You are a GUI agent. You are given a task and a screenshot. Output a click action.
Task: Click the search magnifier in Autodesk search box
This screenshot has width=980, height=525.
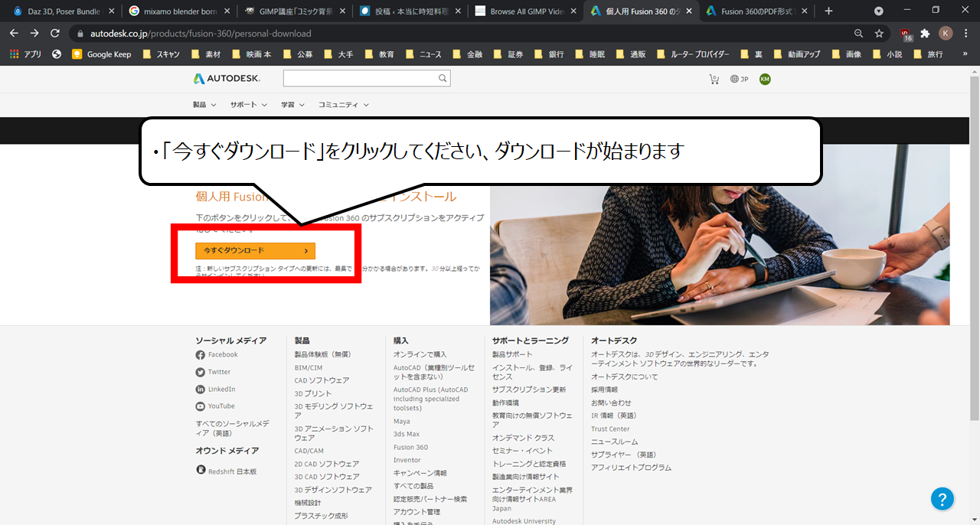tap(443, 79)
